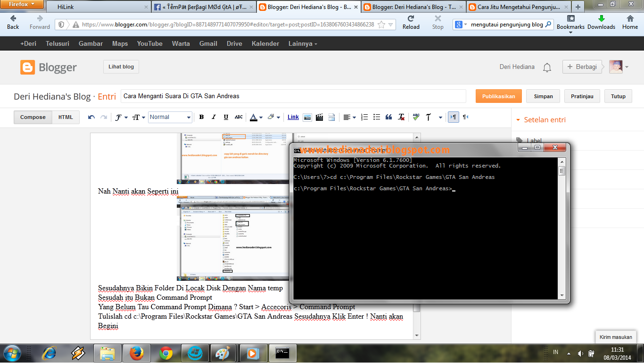Open Maps from the Google bar
Image resolution: width=644 pixels, height=363 pixels.
(x=120, y=43)
